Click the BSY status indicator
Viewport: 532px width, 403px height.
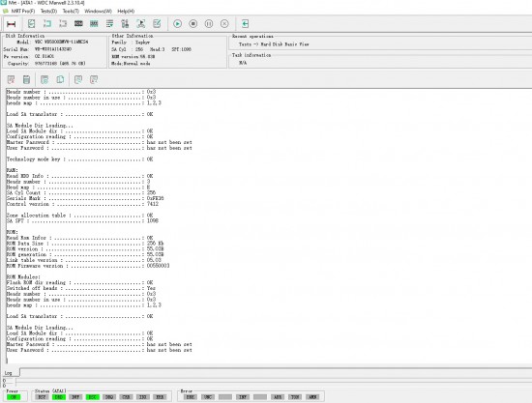[42, 397]
